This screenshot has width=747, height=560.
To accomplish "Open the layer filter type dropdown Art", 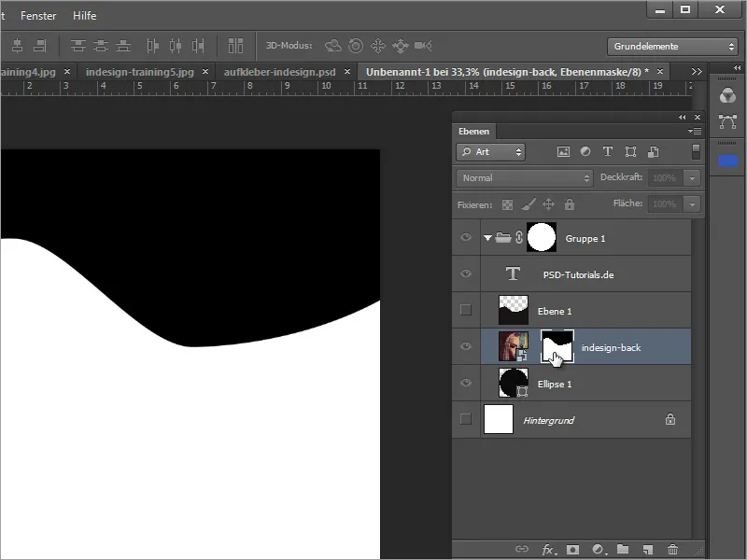I will (491, 152).
